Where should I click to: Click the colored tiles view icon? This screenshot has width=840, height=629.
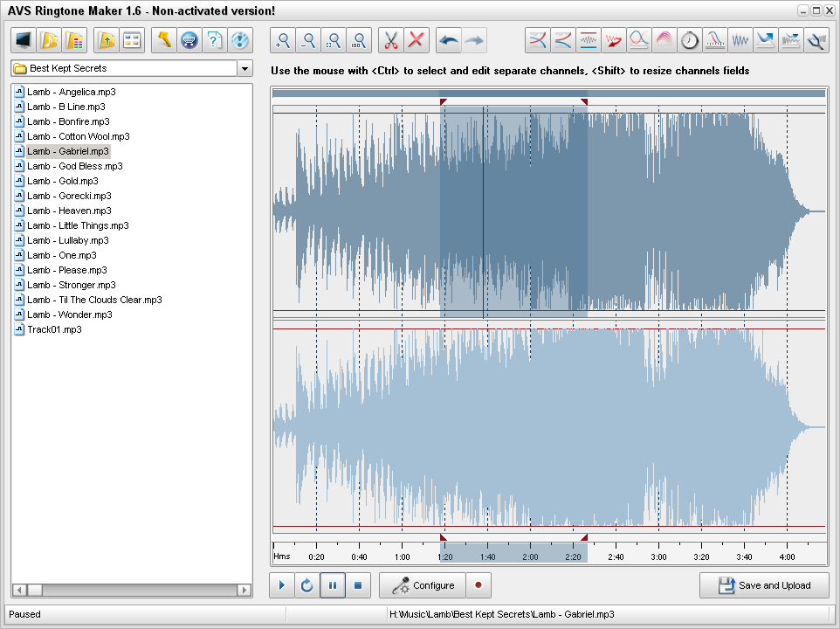pos(132,40)
